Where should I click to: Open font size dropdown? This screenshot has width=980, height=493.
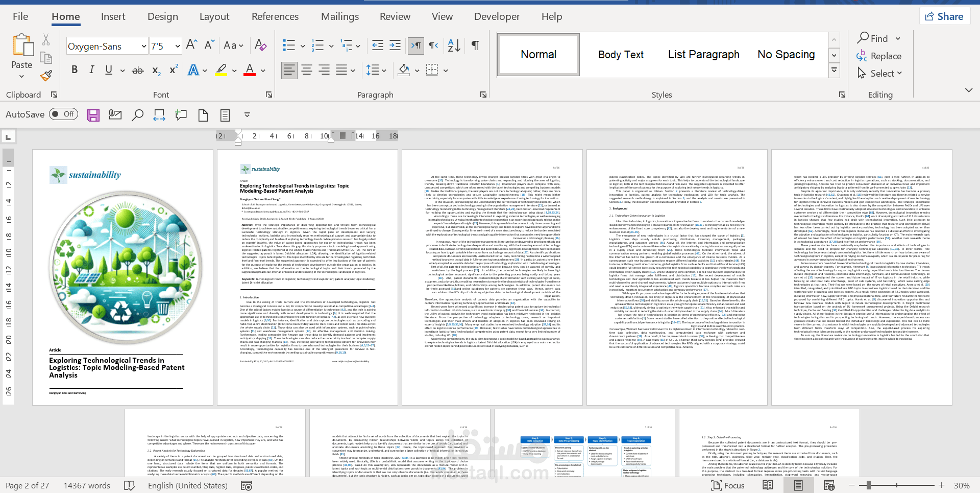[177, 46]
